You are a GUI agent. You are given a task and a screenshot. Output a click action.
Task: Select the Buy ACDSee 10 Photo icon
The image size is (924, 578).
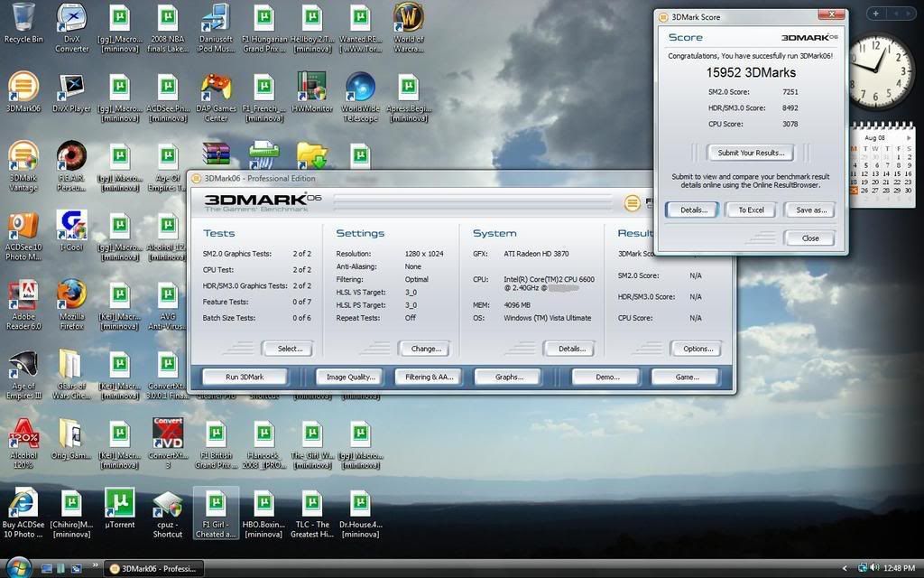(23, 513)
